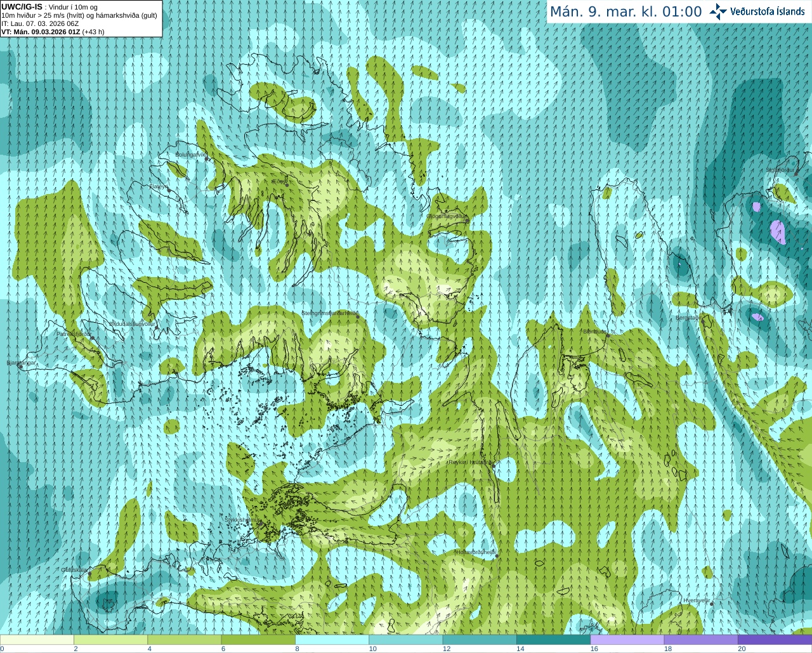Select the Gufuskálar station label
Image resolution: width=812 pixels, height=653 pixels.
tap(74, 569)
